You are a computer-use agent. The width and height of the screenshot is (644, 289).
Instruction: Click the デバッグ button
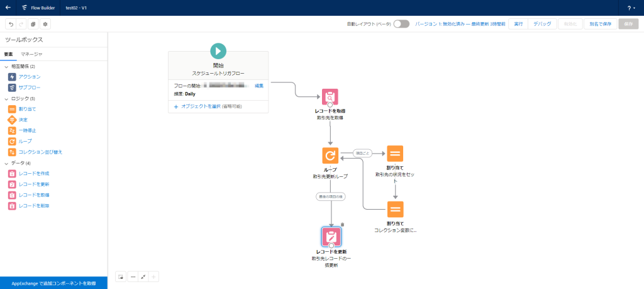pyautogui.click(x=542, y=24)
